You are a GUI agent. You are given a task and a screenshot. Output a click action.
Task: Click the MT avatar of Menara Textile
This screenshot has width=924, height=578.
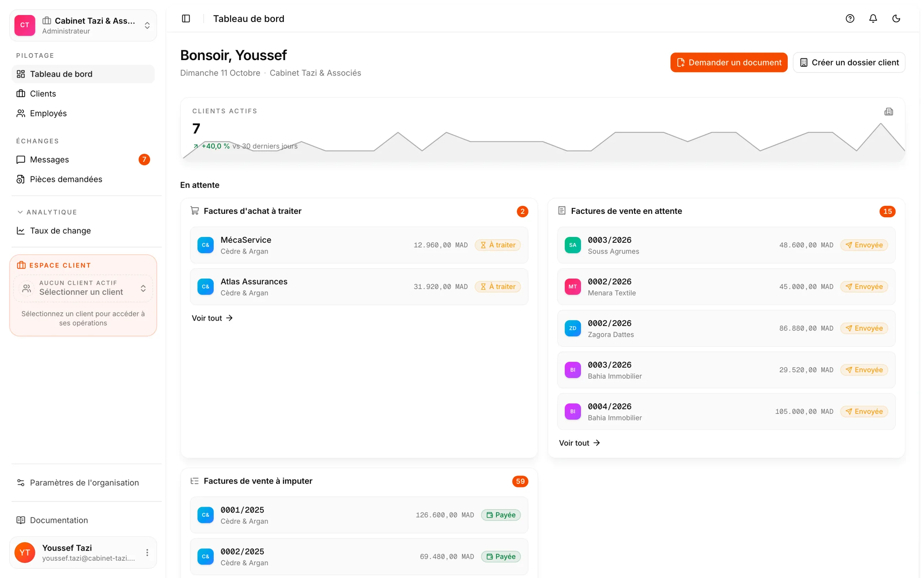572,287
